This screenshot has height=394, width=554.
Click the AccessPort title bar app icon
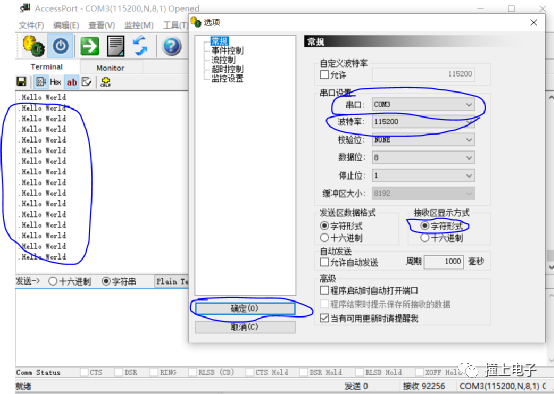coord(25,8)
